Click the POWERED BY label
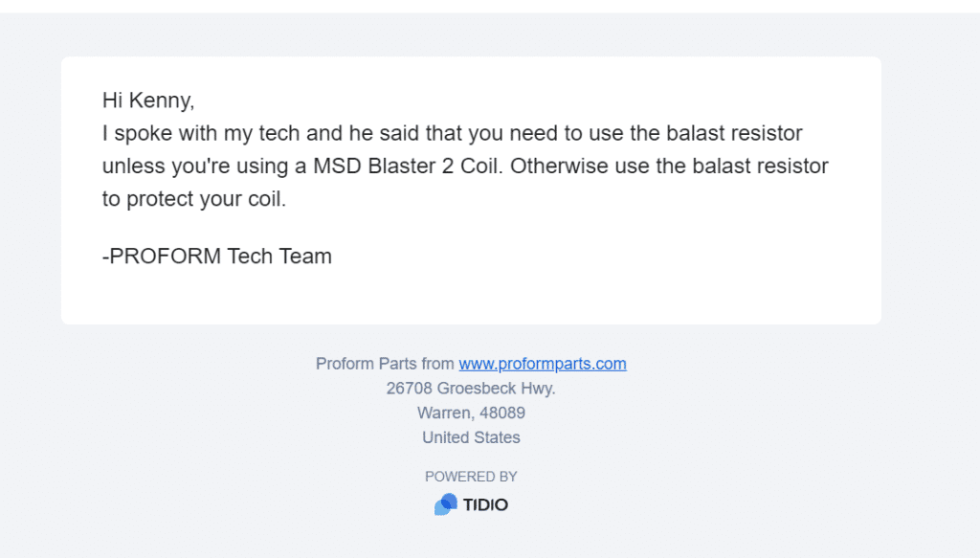Screen dimensions: 980x558 471,477
